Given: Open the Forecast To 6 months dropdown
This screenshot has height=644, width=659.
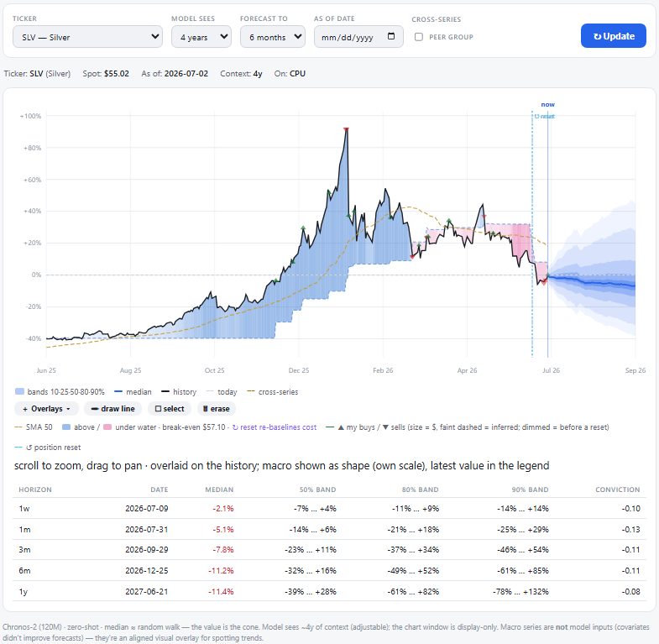Looking at the screenshot, I should 273,37.
